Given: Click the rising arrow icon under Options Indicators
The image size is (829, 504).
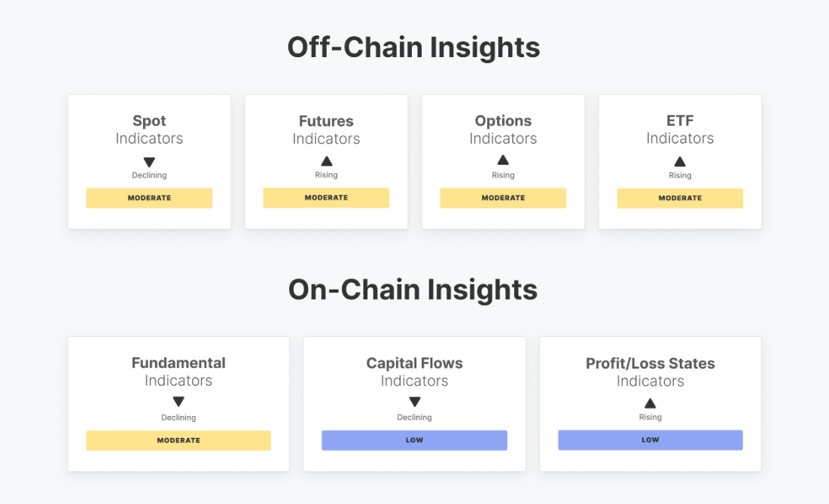Looking at the screenshot, I should [x=503, y=160].
